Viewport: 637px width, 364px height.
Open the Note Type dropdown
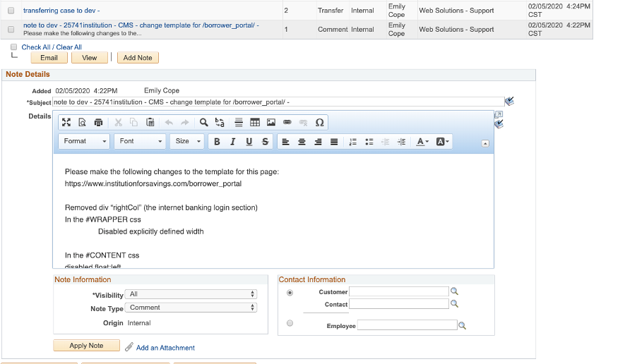(x=191, y=308)
